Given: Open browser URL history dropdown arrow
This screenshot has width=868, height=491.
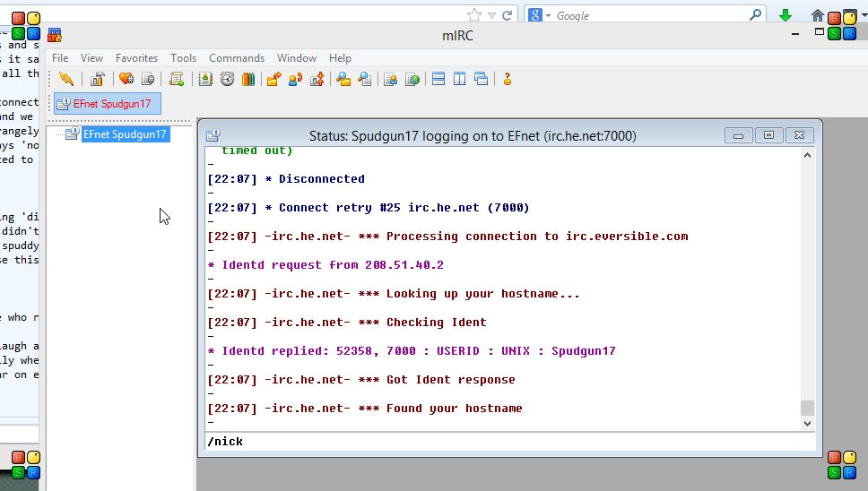Looking at the screenshot, I should [x=491, y=15].
